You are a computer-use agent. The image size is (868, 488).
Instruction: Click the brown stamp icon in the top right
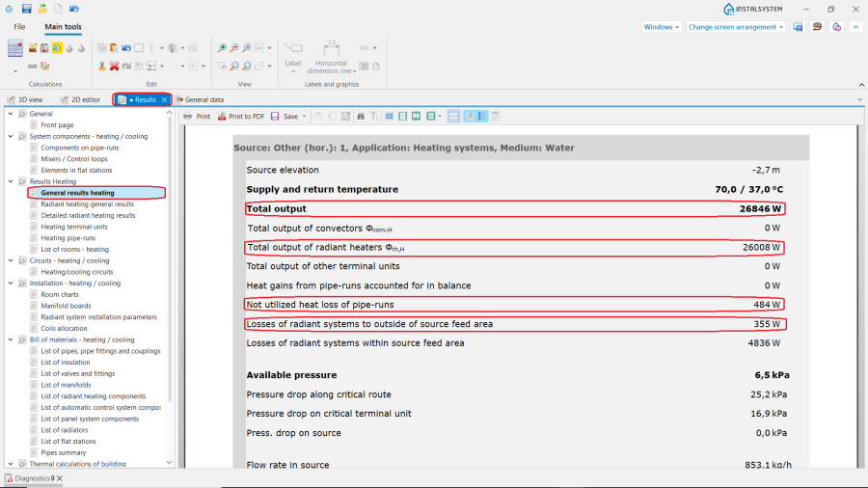[x=817, y=27]
